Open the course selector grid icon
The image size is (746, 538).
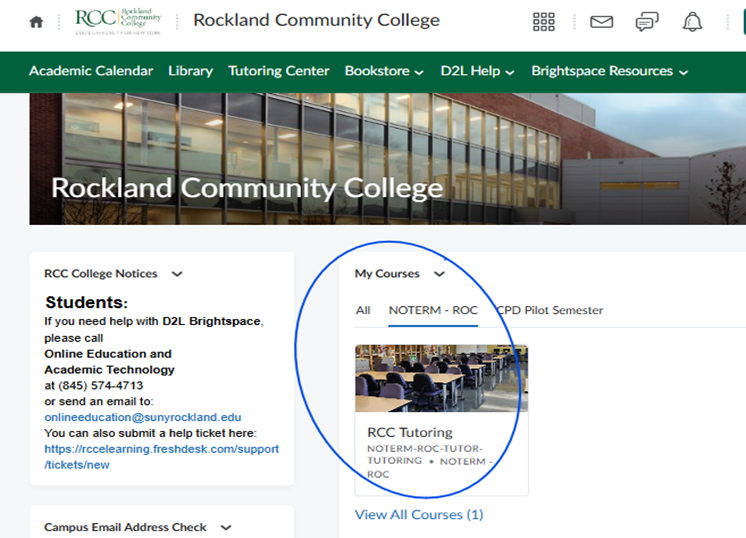pyautogui.click(x=544, y=22)
